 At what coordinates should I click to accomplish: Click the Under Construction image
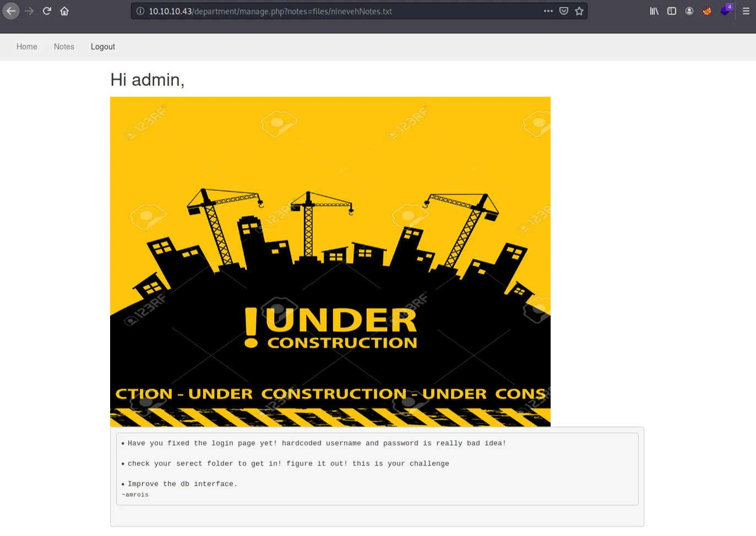[330, 261]
